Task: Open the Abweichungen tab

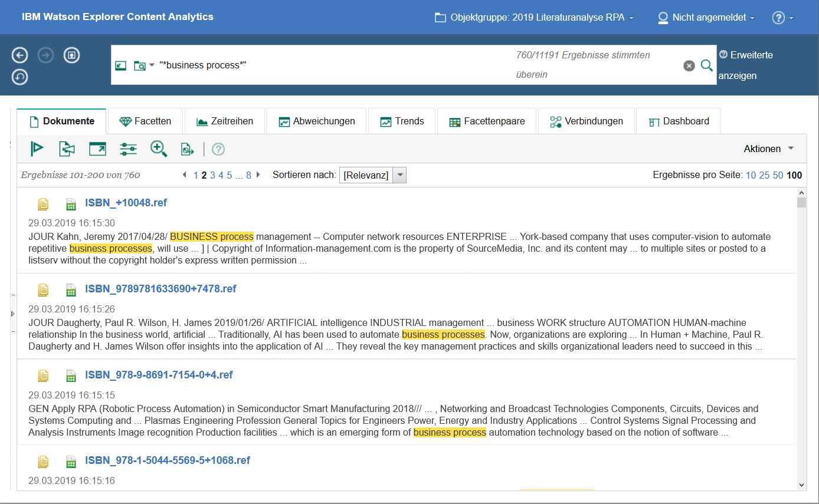Action: coord(316,121)
